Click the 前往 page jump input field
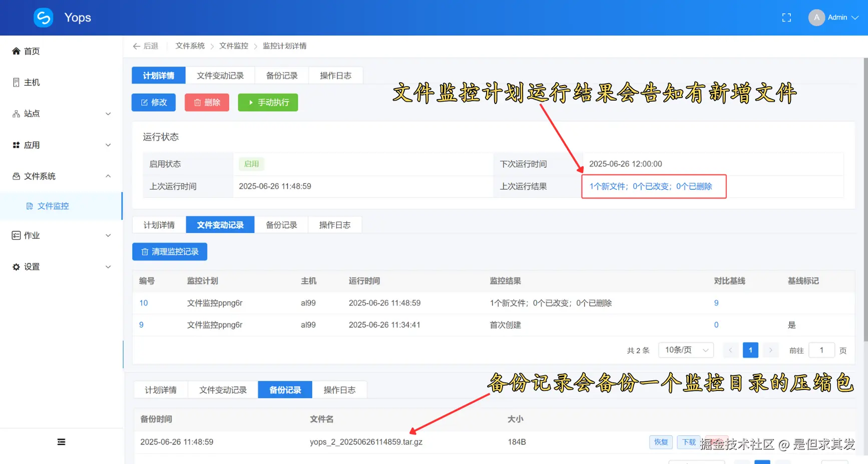The height and width of the screenshot is (464, 868). 821,350
